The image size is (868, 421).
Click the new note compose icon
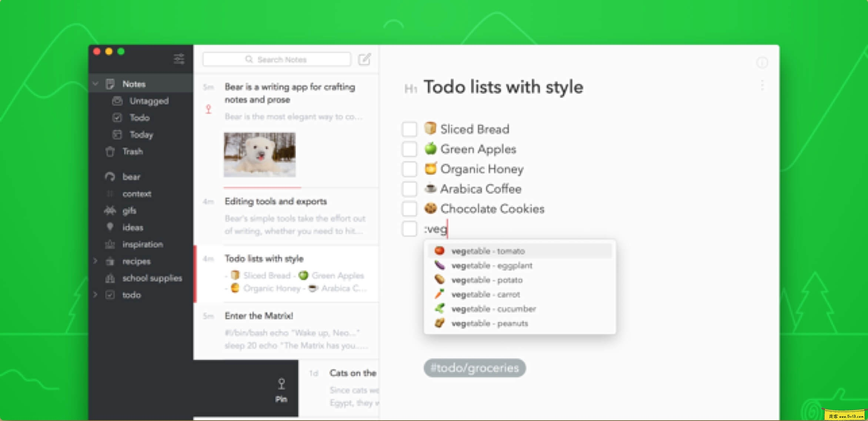pos(364,59)
